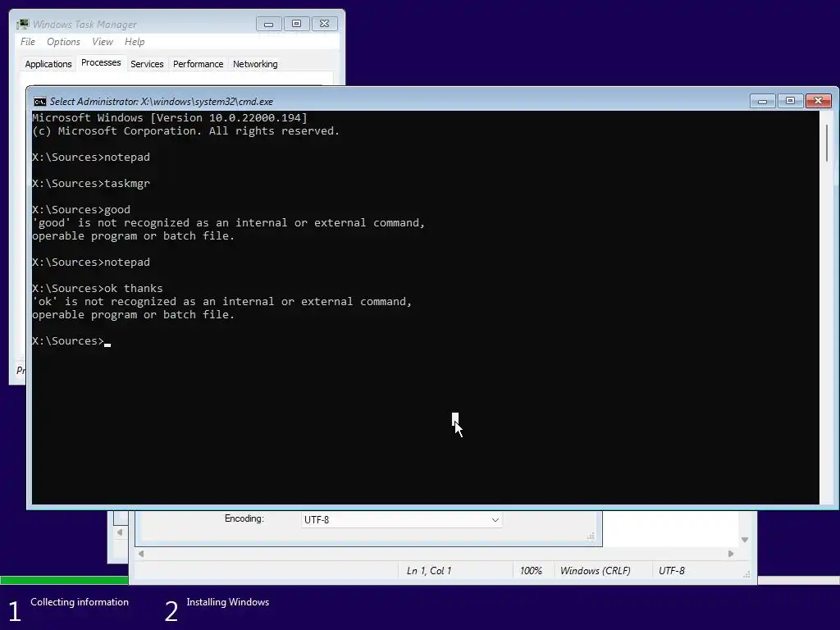The width and height of the screenshot is (840, 630).
Task: Maximize the cmd.exe command prompt window
Action: click(x=790, y=101)
